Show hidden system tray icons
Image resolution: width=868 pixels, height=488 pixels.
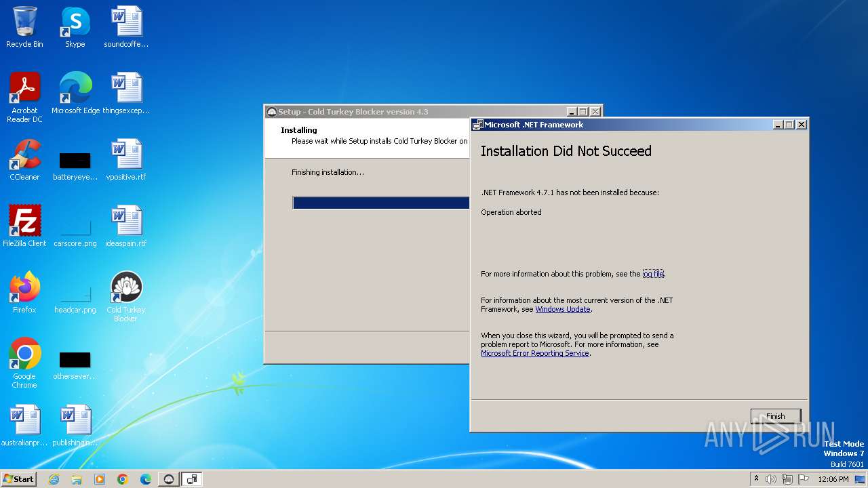(x=756, y=479)
